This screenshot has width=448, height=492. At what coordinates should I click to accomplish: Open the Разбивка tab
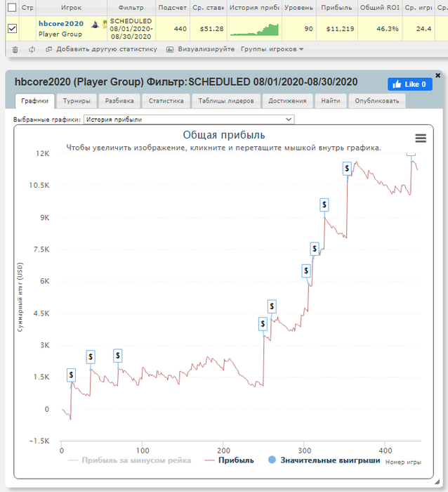tap(119, 101)
